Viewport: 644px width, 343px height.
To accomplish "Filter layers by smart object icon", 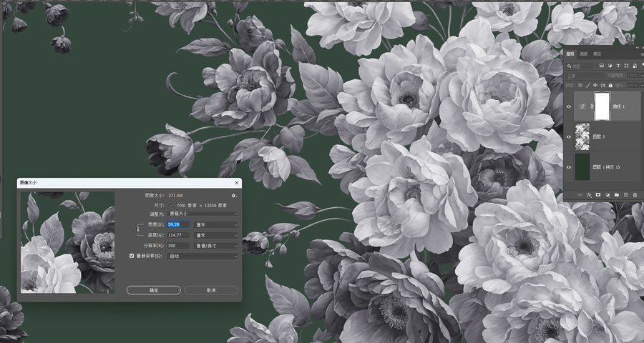I will [x=635, y=66].
